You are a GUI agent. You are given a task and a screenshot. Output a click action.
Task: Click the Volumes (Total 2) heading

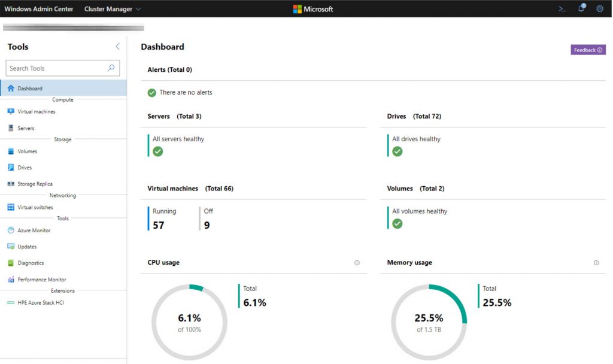tap(415, 189)
